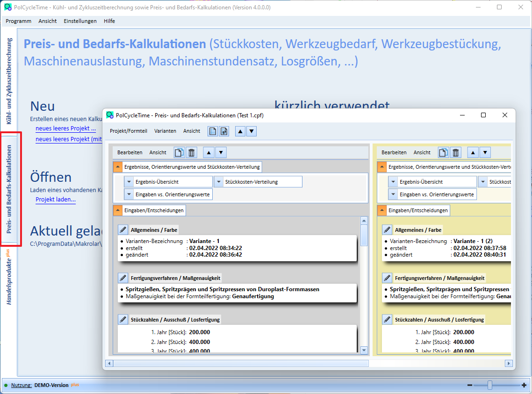Image resolution: width=532 pixels, height=394 pixels.
Task: Close the Test 1.cpf calculation window
Action: (505, 115)
